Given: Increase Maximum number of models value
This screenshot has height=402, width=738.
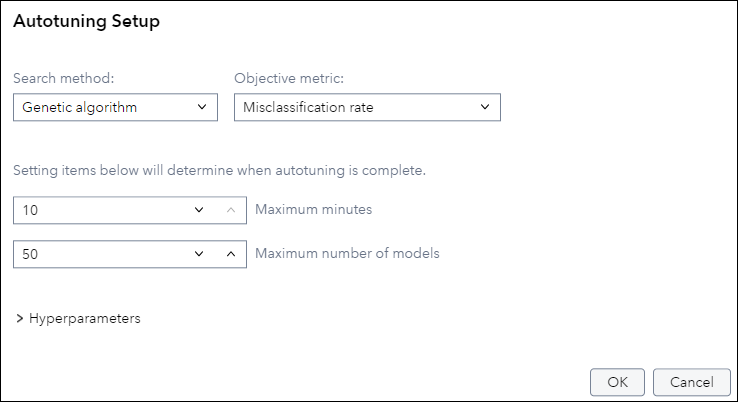Looking at the screenshot, I should pos(231,254).
